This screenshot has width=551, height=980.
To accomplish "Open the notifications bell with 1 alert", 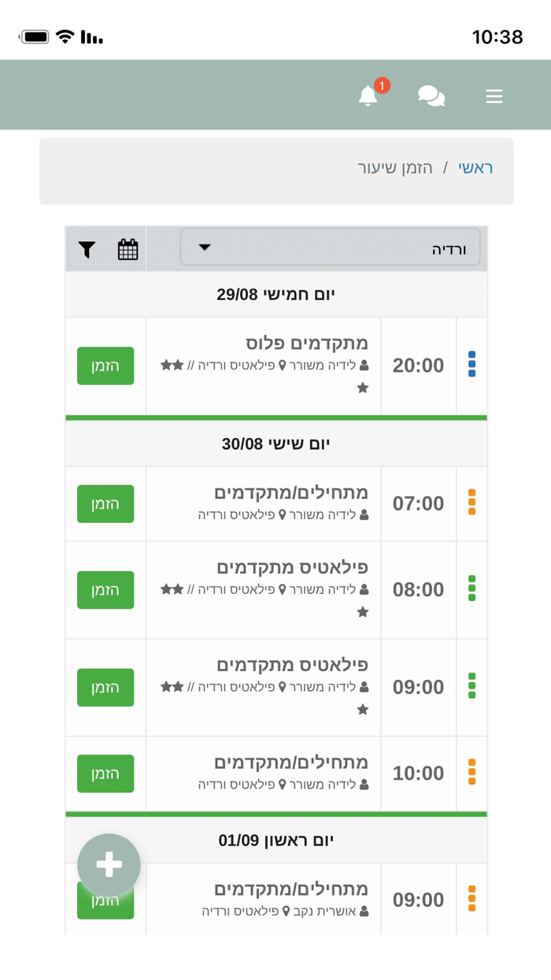I will [x=368, y=94].
